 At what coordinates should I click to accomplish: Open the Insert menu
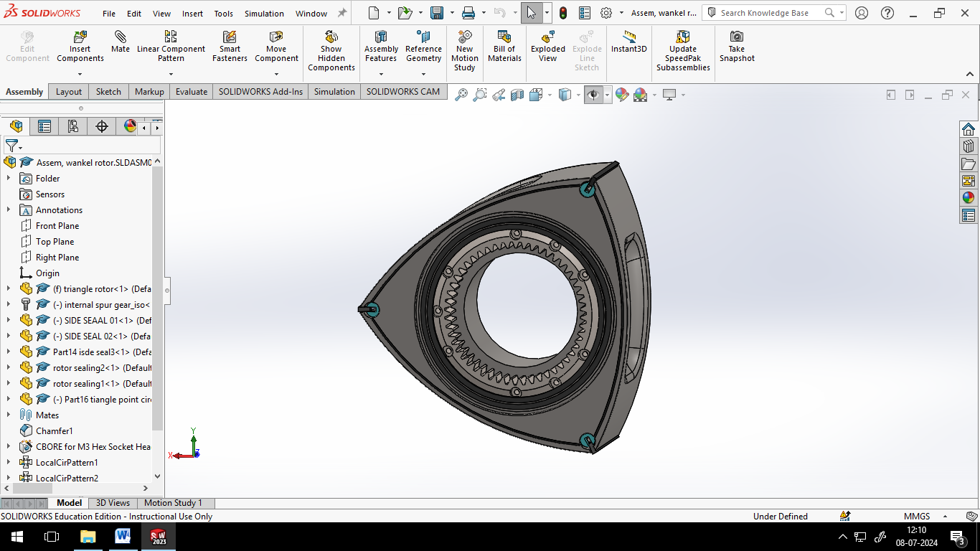click(192, 14)
